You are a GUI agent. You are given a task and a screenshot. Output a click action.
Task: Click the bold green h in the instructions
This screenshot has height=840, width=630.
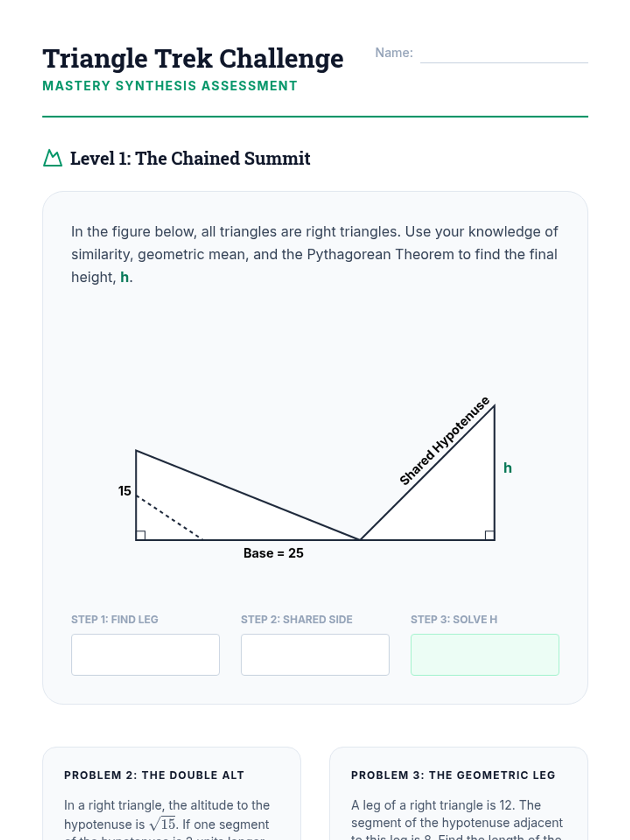(x=124, y=277)
